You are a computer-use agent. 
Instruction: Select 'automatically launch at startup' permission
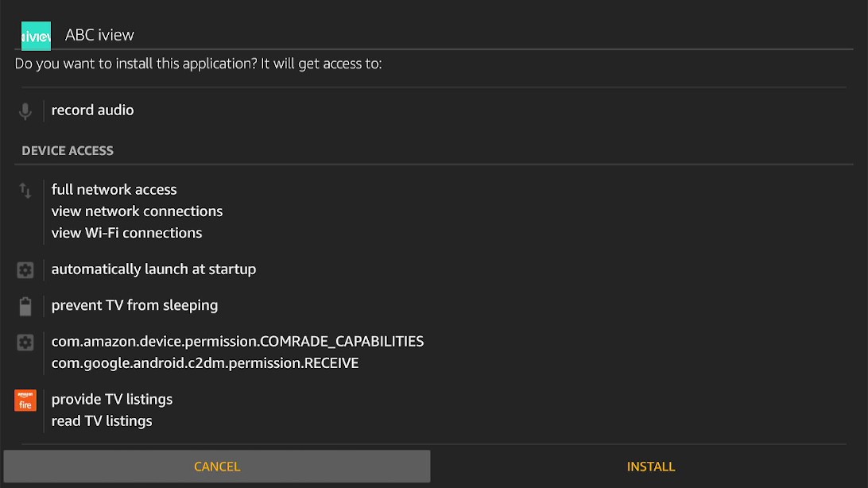tap(153, 269)
